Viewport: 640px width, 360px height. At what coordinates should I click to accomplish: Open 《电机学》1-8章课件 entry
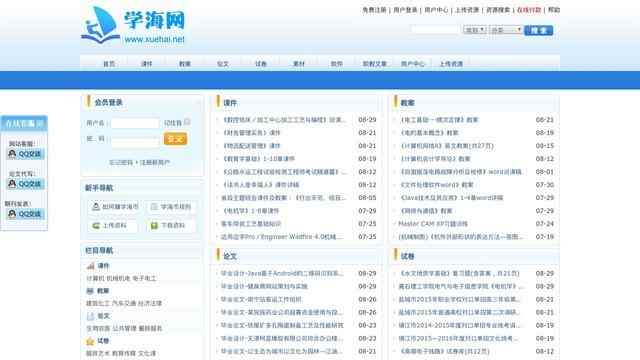coord(250,211)
